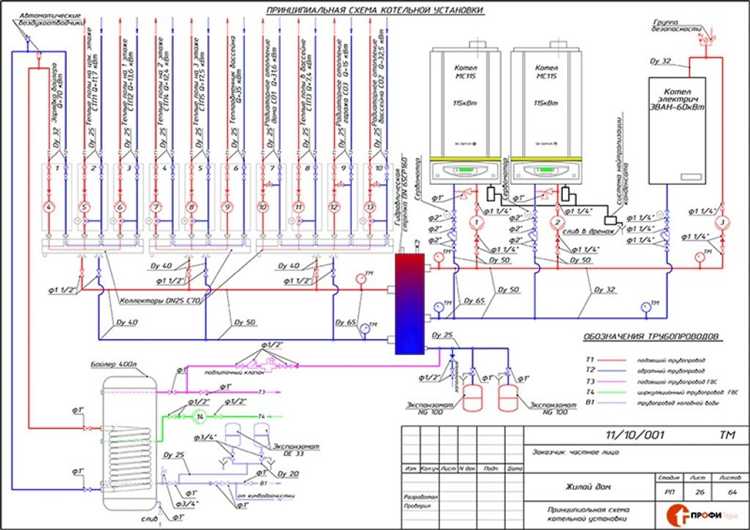750x530 pixels.
Task: Click pump number 13 in the collector group
Action: (371, 208)
